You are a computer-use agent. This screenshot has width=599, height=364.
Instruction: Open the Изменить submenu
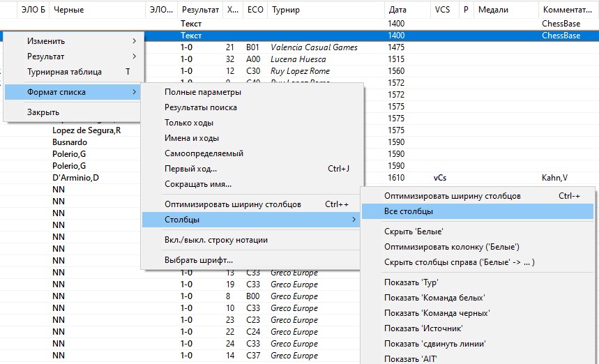tap(74, 41)
